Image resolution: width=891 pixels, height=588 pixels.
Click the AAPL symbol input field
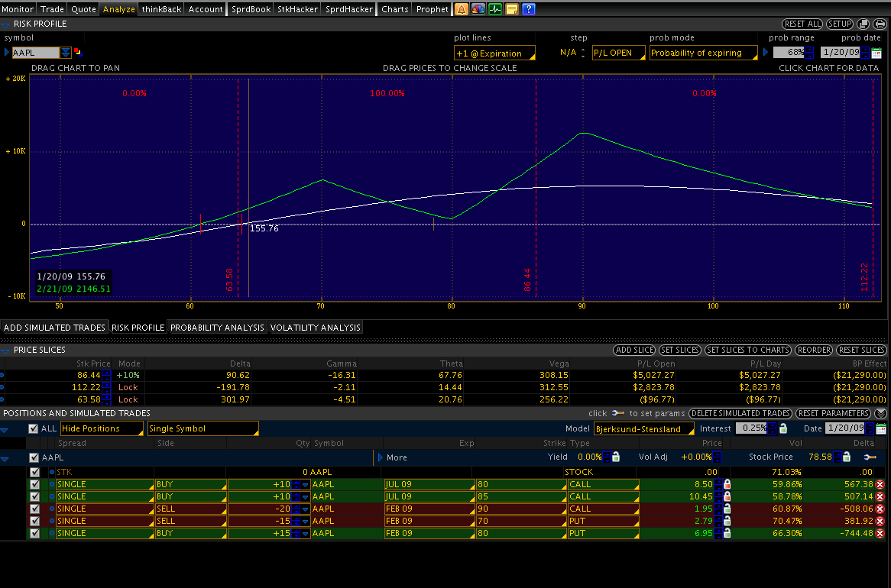(35, 53)
